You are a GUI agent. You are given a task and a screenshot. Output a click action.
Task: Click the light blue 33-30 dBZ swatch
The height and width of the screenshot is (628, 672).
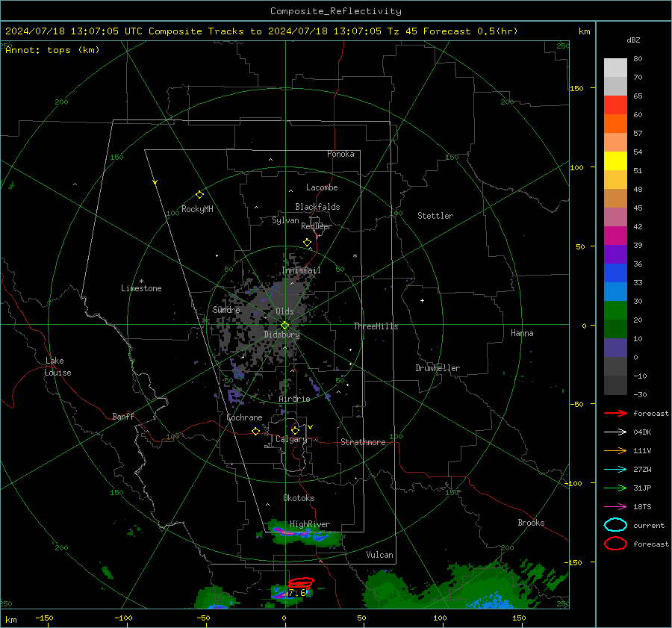click(615, 292)
